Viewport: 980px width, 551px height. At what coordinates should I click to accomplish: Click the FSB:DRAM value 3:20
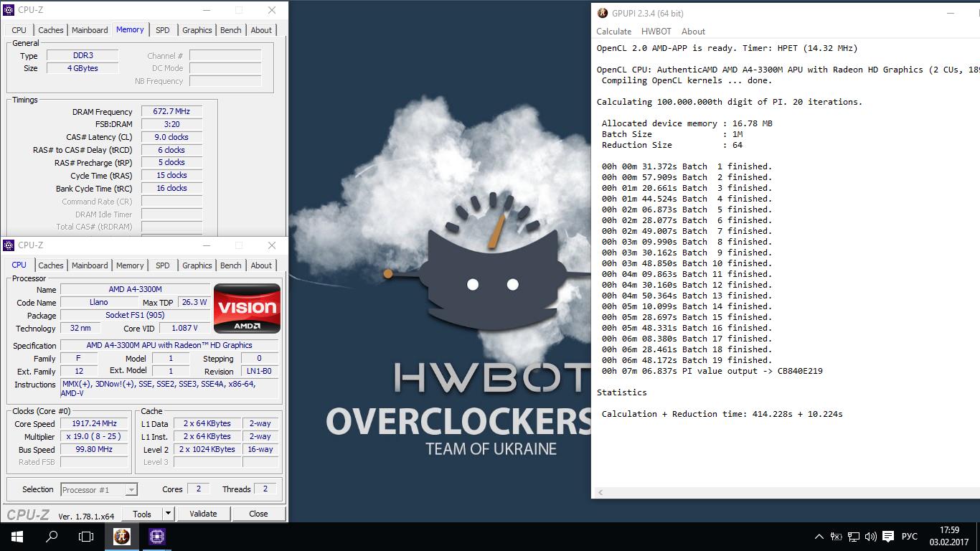[x=171, y=124]
